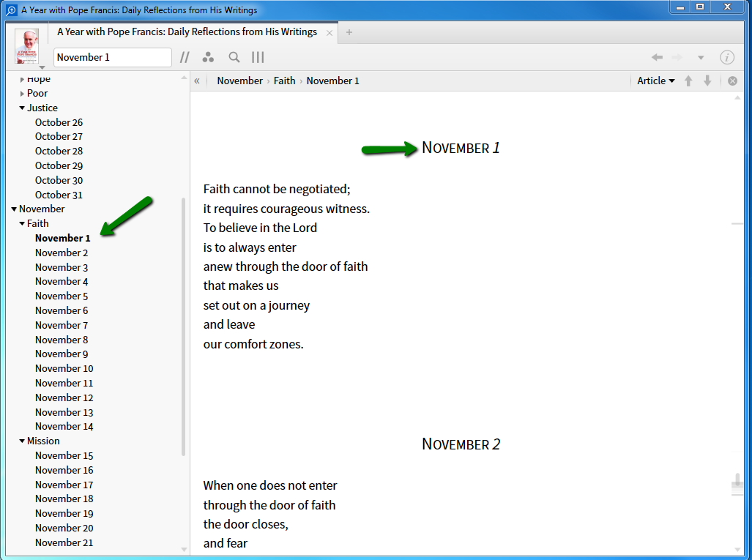Click the November 1 reference box
The image size is (752, 560).
pyautogui.click(x=113, y=58)
